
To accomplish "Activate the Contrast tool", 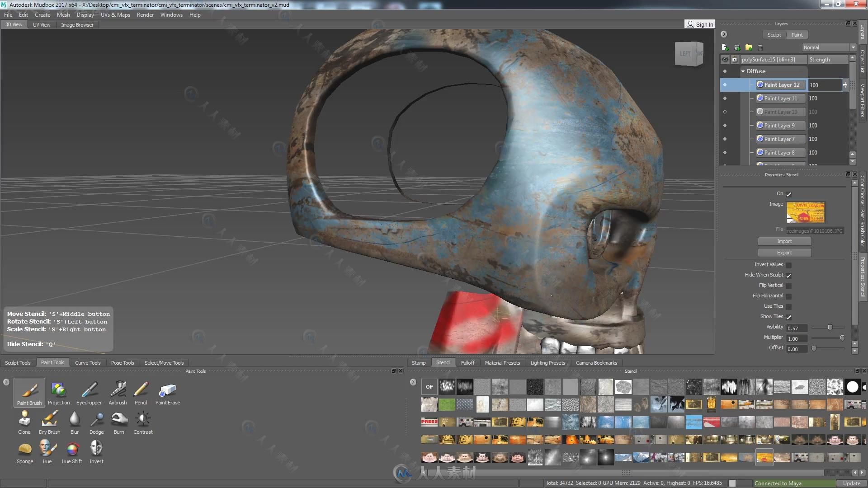I will [x=143, y=422].
